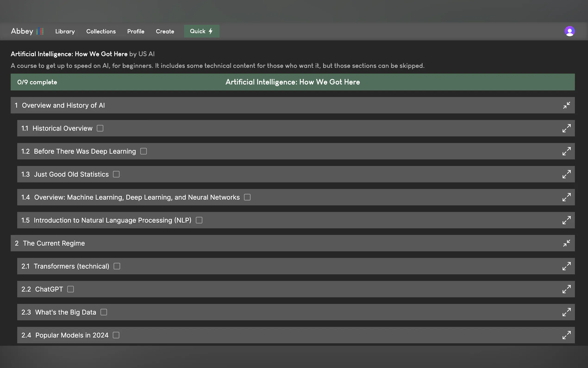Check the Historical Overview completion checkbox
The image size is (588, 368).
point(100,128)
